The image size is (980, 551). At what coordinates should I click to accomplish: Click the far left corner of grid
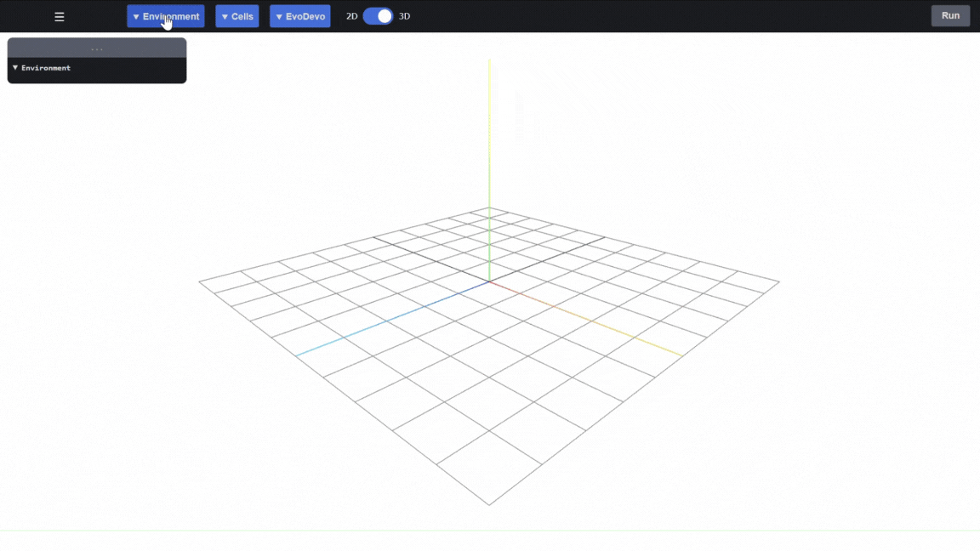coord(200,281)
